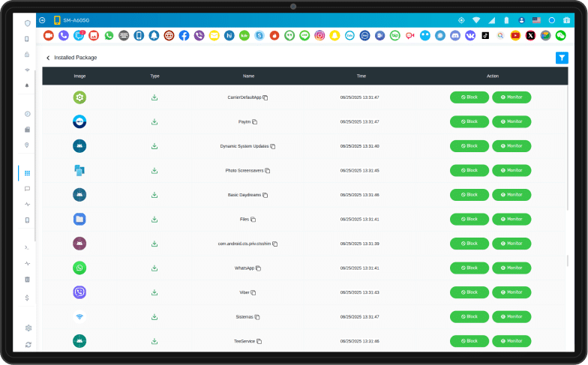Sort table by the Time column header

(361, 76)
